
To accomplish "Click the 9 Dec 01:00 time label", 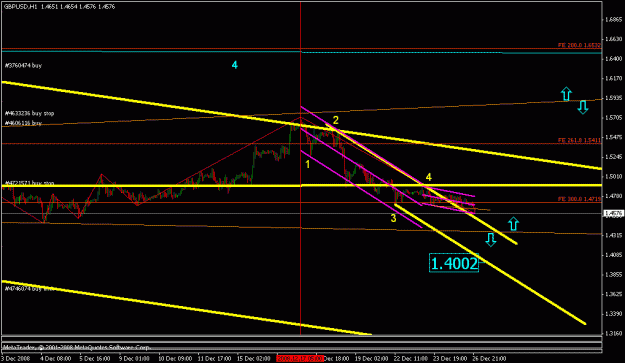I will point(134,359).
